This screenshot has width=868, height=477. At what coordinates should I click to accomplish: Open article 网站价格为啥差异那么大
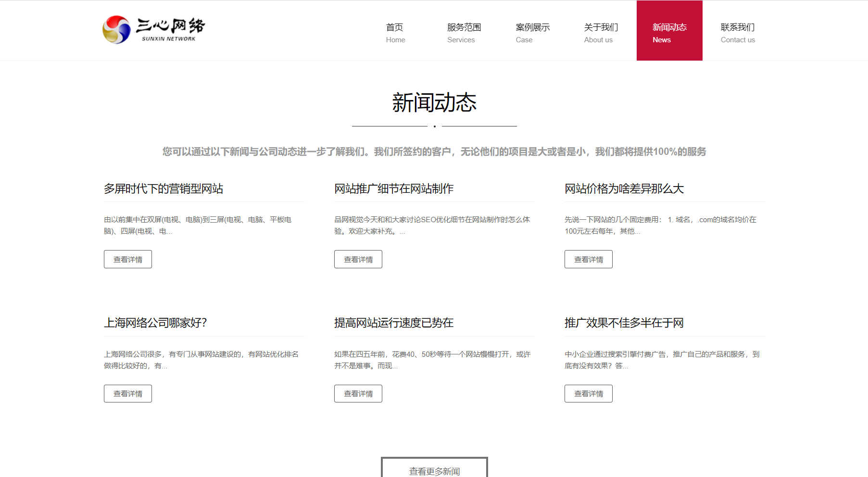[x=624, y=189]
